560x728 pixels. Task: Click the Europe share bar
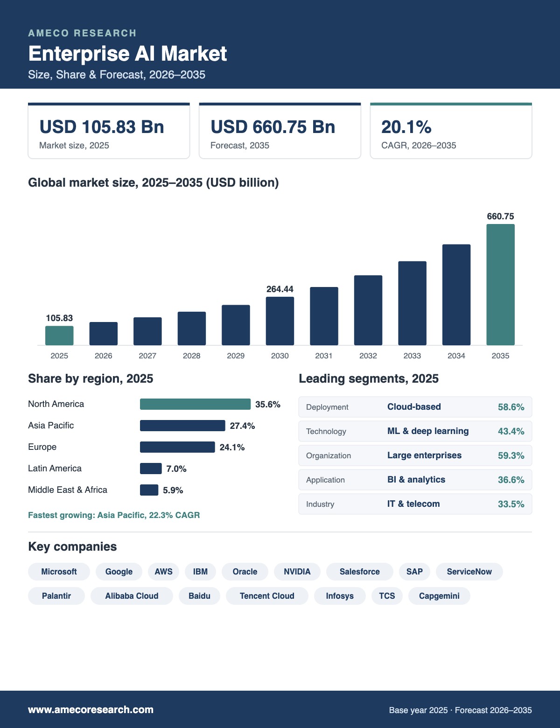coord(177,447)
